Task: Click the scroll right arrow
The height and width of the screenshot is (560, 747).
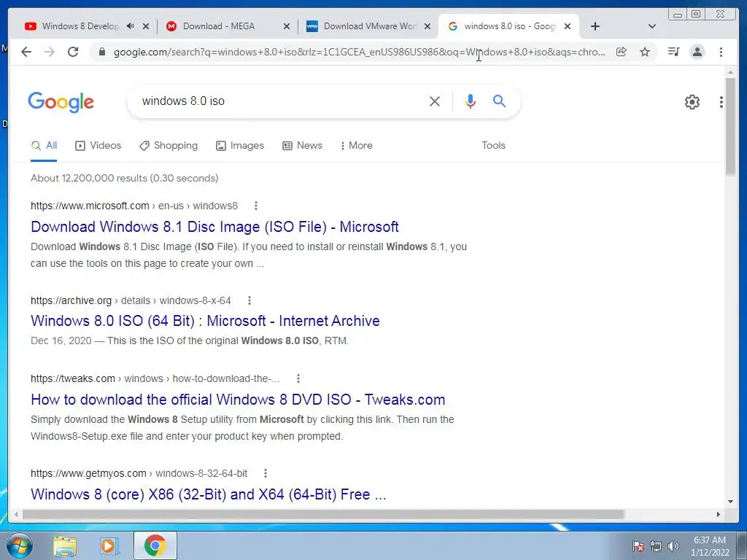Action: coord(719,514)
